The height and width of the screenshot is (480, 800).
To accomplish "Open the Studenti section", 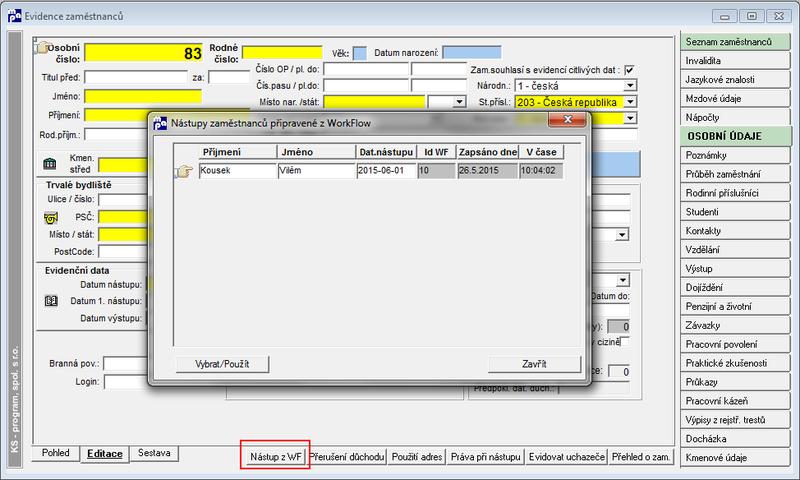I will [735, 212].
